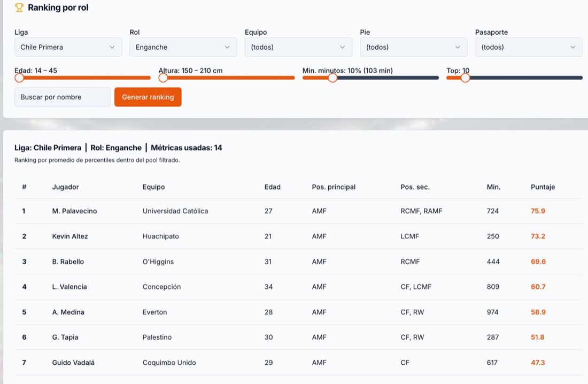Click minutes value 724
This screenshot has height=384, width=588.
[x=493, y=211]
